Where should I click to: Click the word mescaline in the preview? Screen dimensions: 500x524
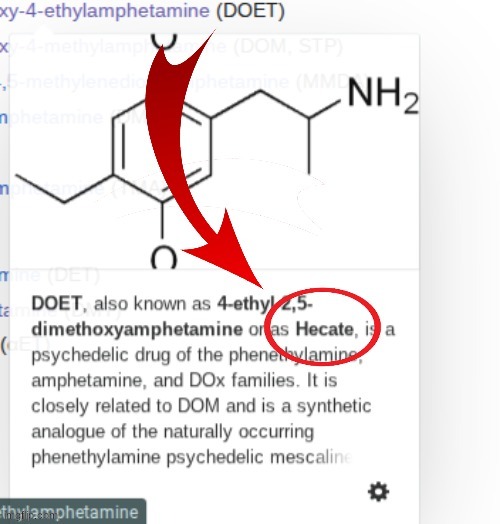pos(311,457)
